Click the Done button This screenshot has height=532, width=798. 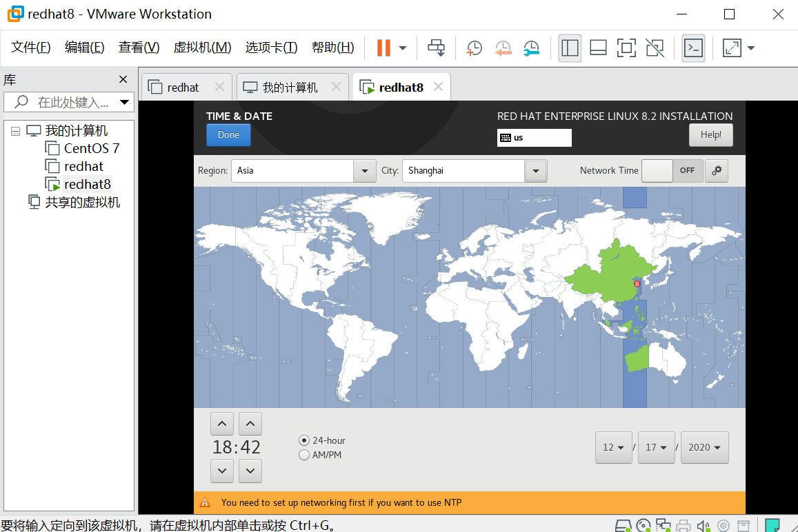(228, 135)
